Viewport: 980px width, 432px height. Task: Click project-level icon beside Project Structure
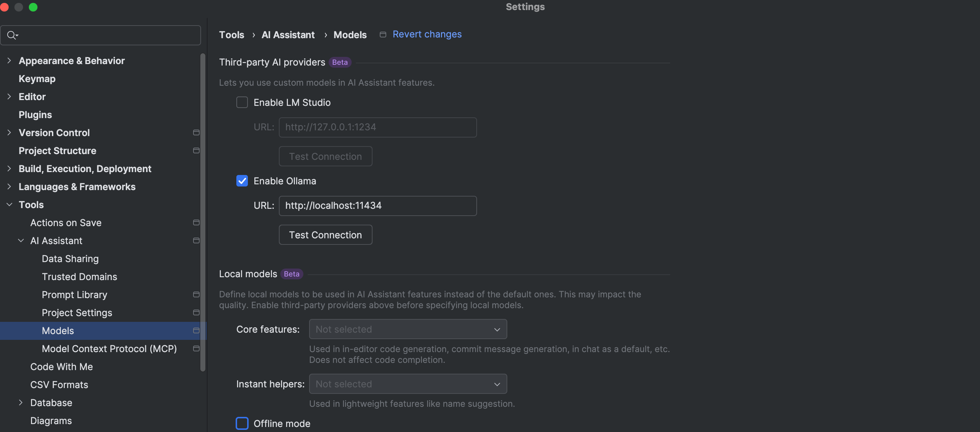(196, 150)
